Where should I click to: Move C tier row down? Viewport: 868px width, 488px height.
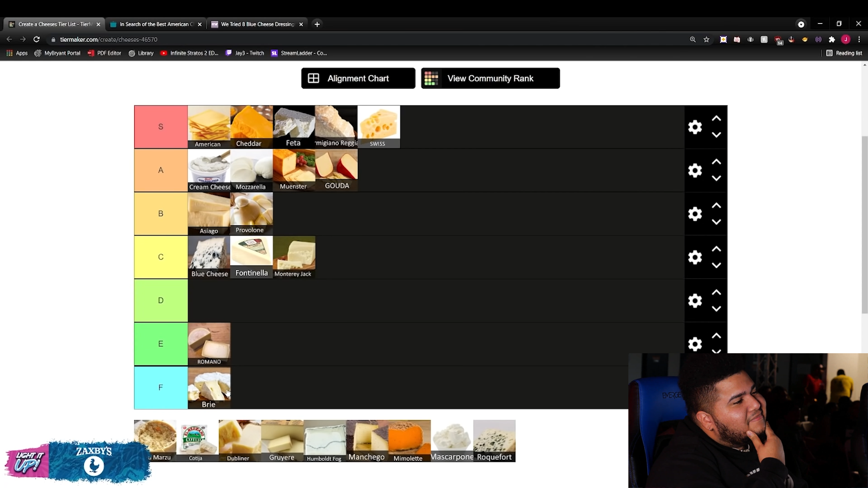pyautogui.click(x=716, y=265)
